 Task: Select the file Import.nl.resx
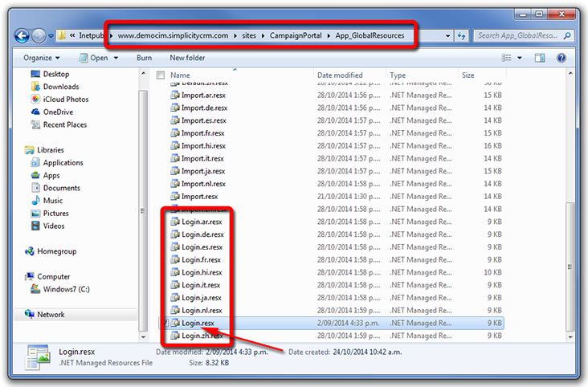203,184
